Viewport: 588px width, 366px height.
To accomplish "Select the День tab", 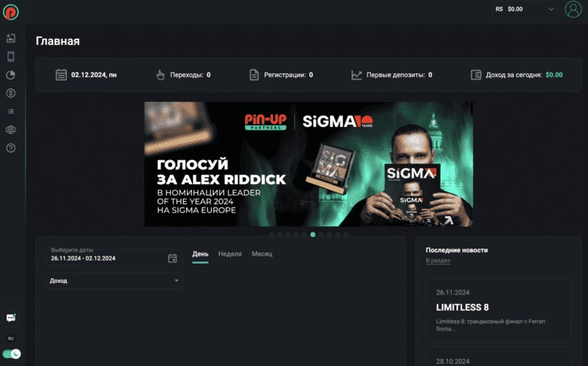I will tap(201, 254).
